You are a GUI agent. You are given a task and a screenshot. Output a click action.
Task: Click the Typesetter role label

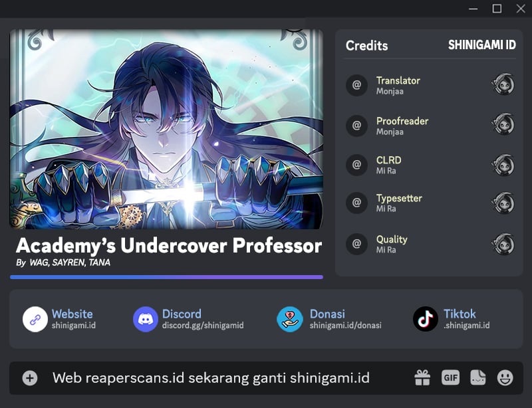pos(400,198)
